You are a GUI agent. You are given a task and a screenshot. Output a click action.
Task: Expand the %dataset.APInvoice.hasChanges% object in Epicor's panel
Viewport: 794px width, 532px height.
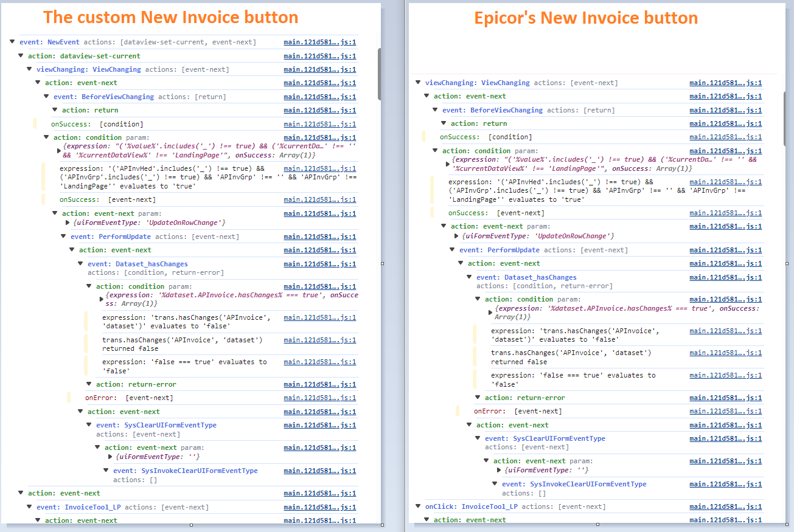pos(490,313)
